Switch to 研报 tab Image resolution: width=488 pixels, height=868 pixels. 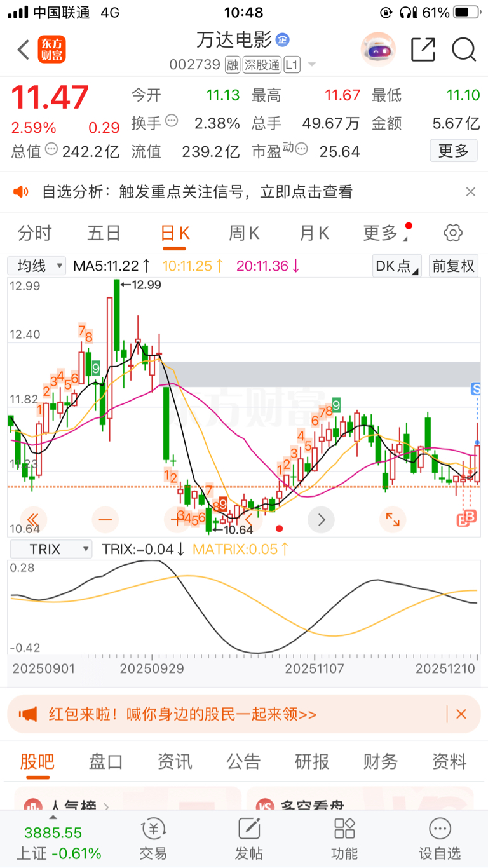pyautogui.click(x=312, y=761)
